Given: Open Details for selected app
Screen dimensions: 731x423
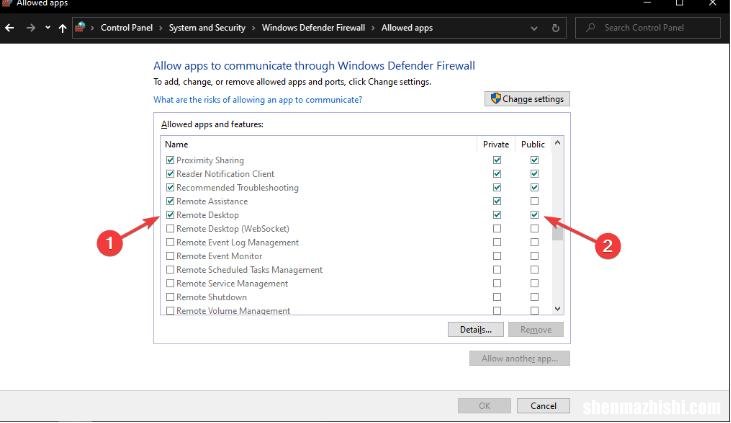Looking at the screenshot, I should pyautogui.click(x=476, y=330).
